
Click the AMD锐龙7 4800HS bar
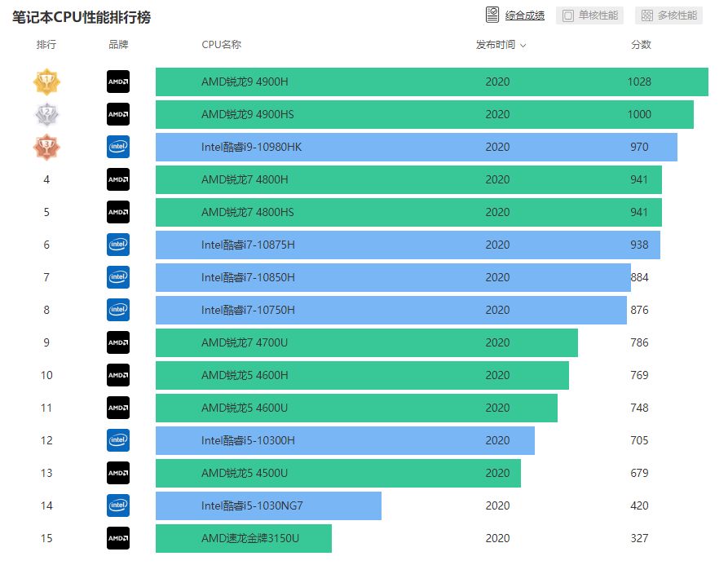[408, 212]
